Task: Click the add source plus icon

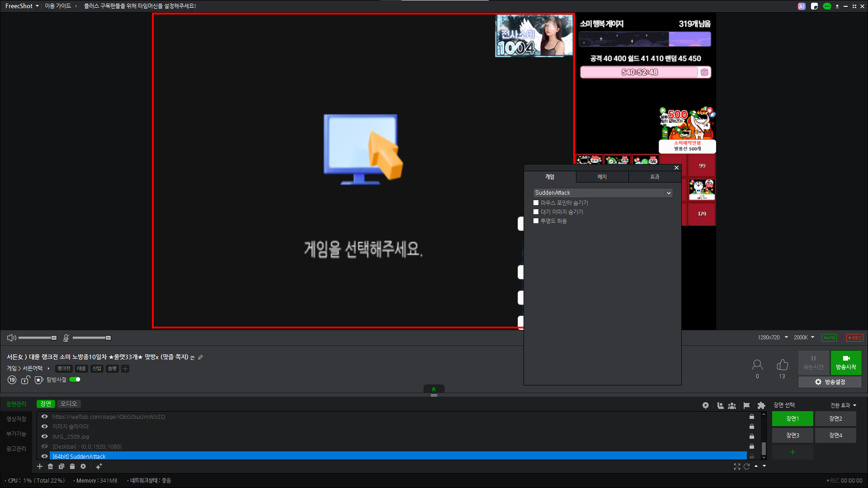Action: click(x=40, y=466)
